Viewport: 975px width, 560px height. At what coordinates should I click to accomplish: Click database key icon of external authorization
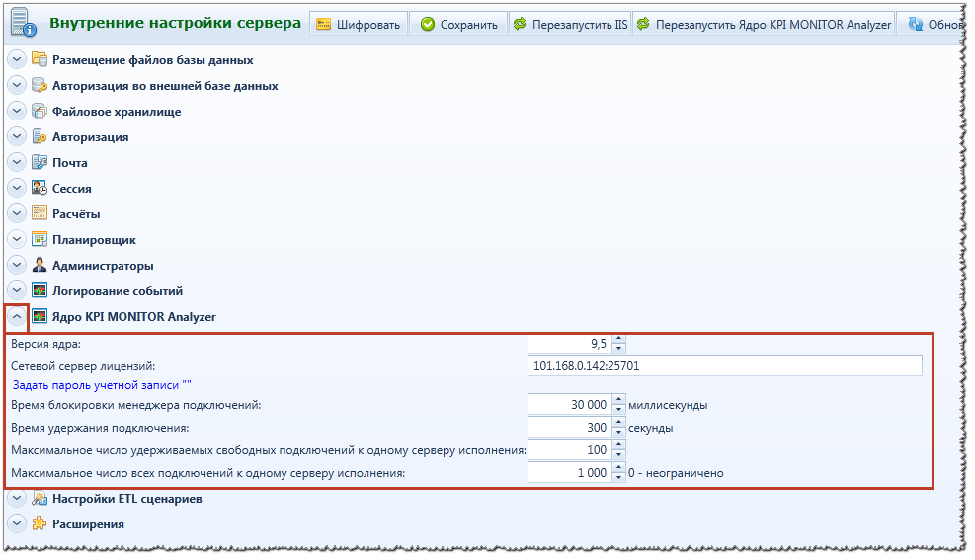(x=40, y=85)
